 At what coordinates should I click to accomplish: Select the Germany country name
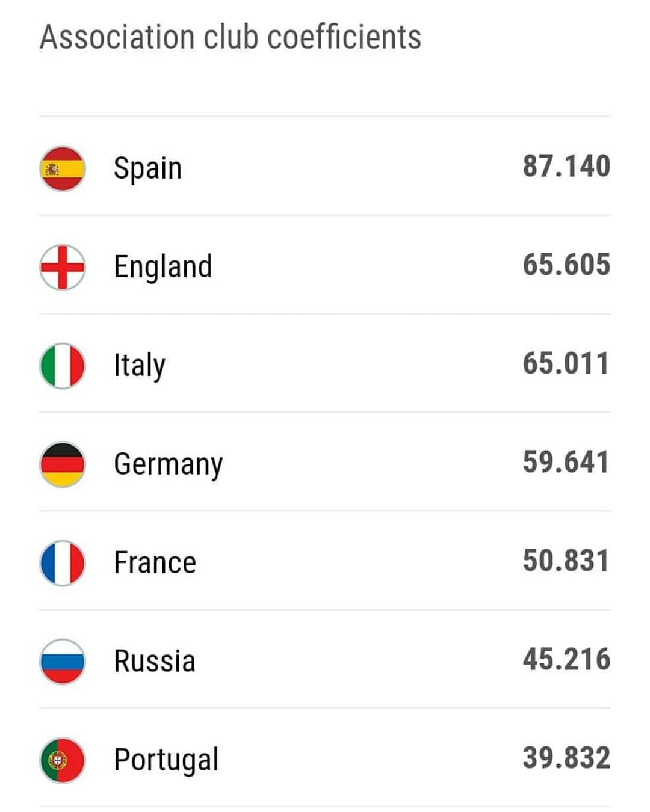(x=169, y=465)
